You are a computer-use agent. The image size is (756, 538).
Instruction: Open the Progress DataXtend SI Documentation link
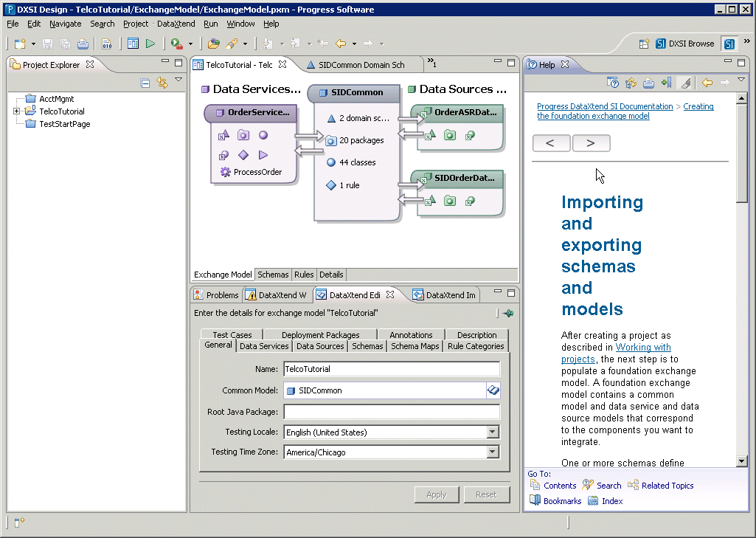[605, 106]
